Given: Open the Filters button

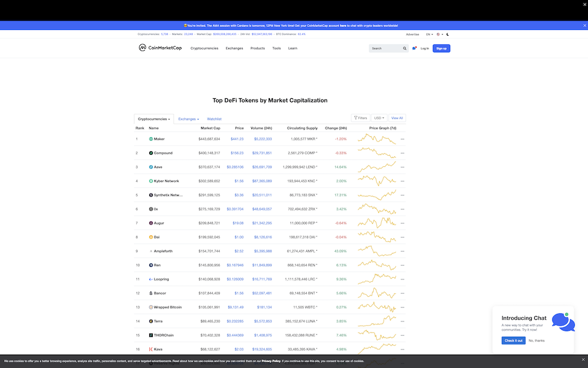Looking at the screenshot, I should click(361, 118).
